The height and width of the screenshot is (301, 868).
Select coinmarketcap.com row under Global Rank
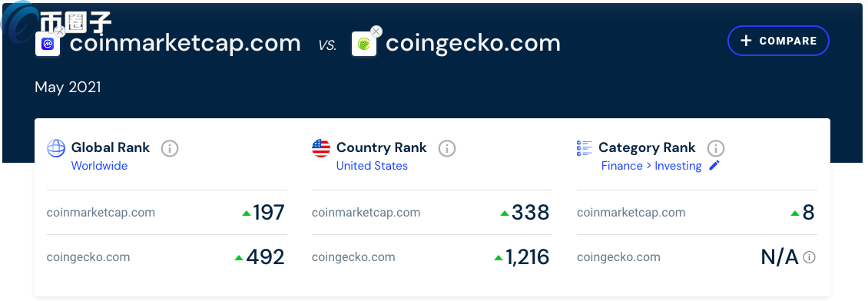pos(167,213)
